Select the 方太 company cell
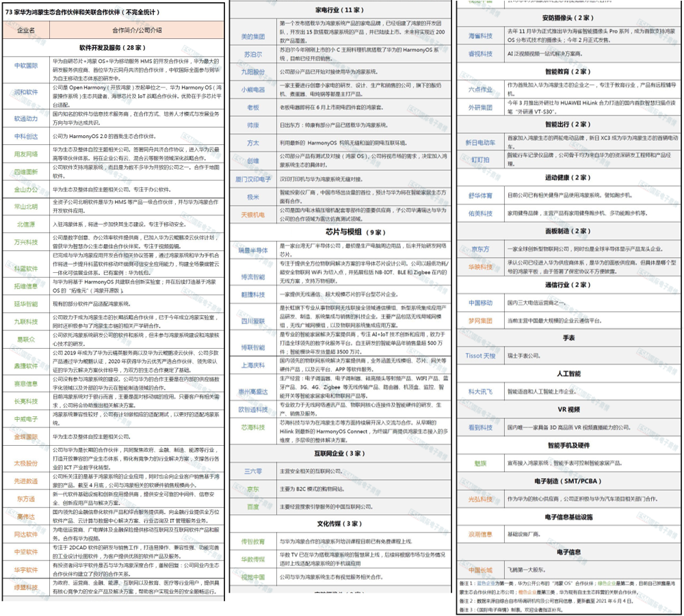This screenshot has width=684, height=616. pyautogui.click(x=253, y=143)
